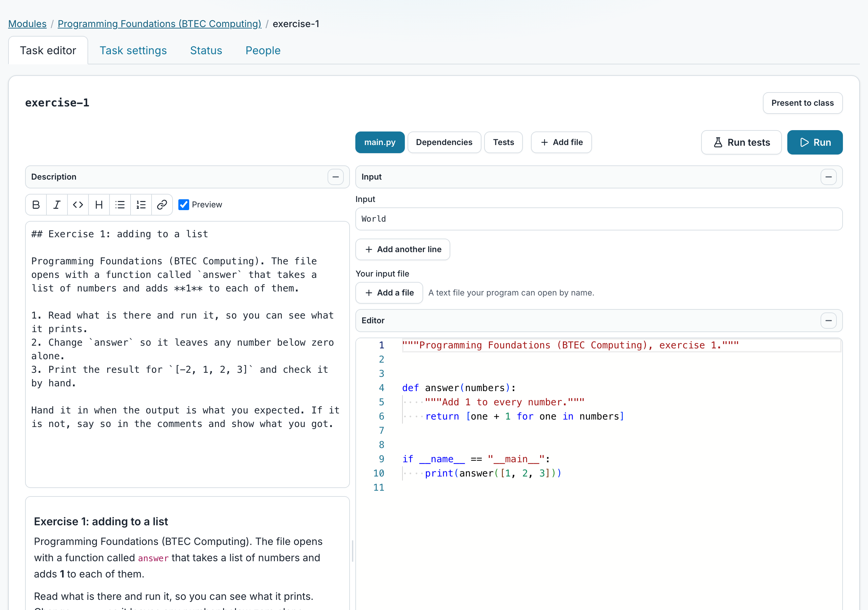Click Add a file input button
The width and height of the screenshot is (868, 610).
point(389,292)
